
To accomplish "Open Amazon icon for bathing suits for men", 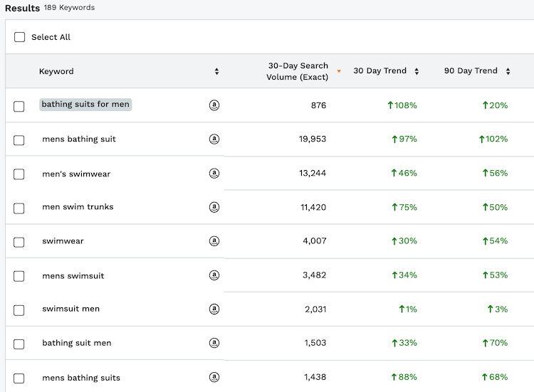I will [214, 105].
